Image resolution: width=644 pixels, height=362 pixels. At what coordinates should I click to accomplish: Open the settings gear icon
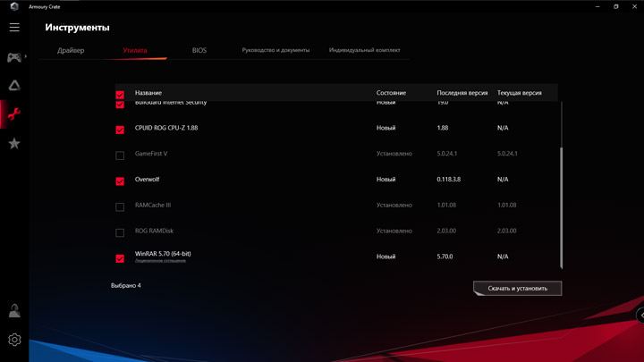pos(14,340)
